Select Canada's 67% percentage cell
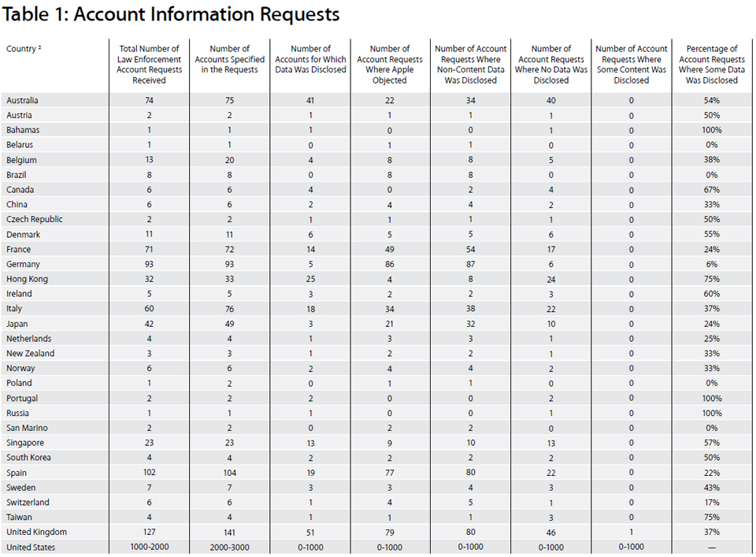This screenshot has width=756, height=557. (x=712, y=190)
